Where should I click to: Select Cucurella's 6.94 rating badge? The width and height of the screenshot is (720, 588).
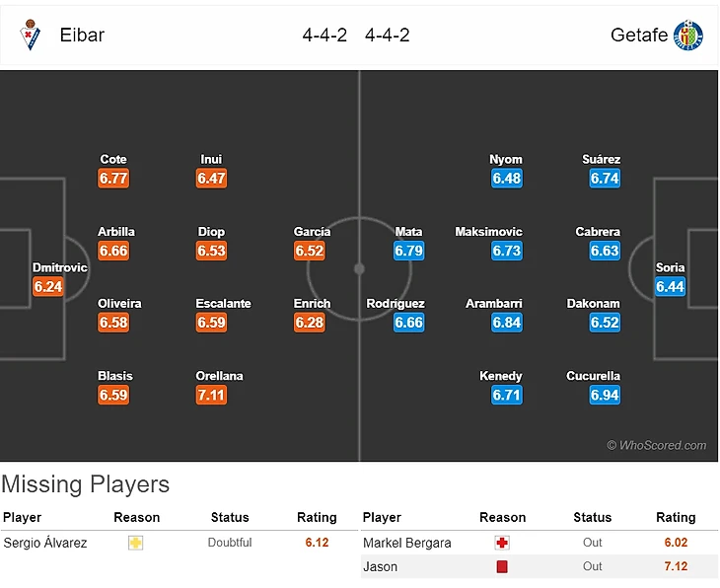[605, 395]
